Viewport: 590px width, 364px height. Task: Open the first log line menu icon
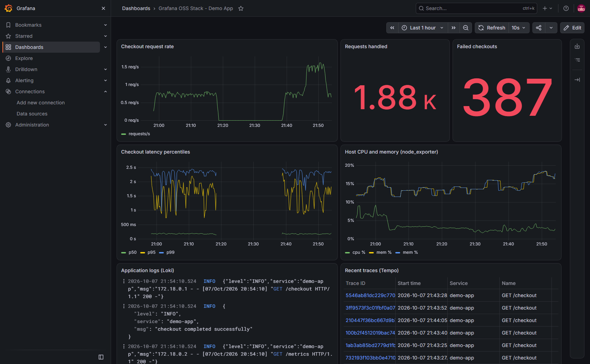(x=124, y=281)
